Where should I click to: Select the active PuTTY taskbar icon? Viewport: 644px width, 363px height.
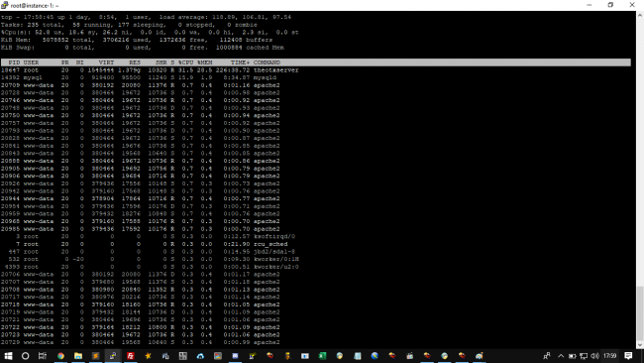113,356
